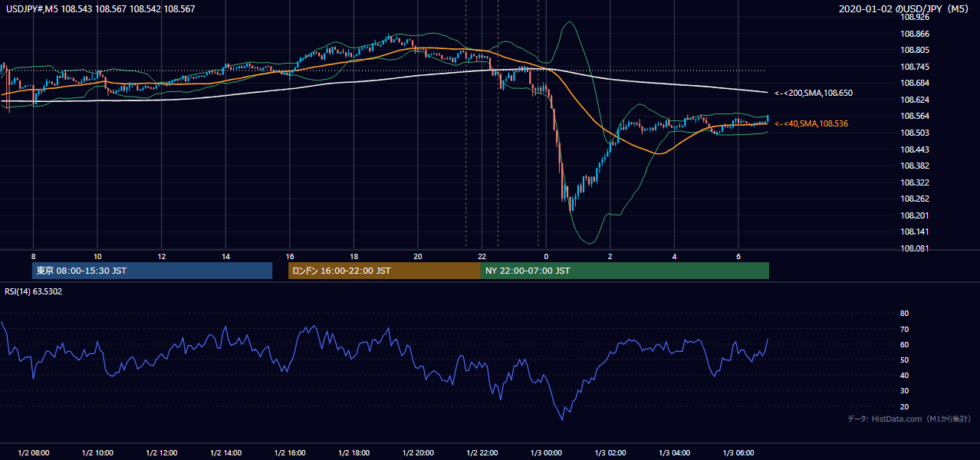Click the 108.684 price axis label
The image size is (980, 460).
[x=915, y=83]
